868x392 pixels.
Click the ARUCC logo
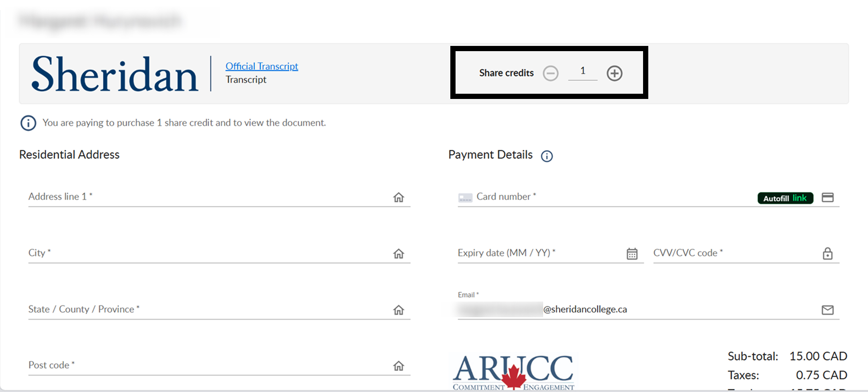point(514,373)
